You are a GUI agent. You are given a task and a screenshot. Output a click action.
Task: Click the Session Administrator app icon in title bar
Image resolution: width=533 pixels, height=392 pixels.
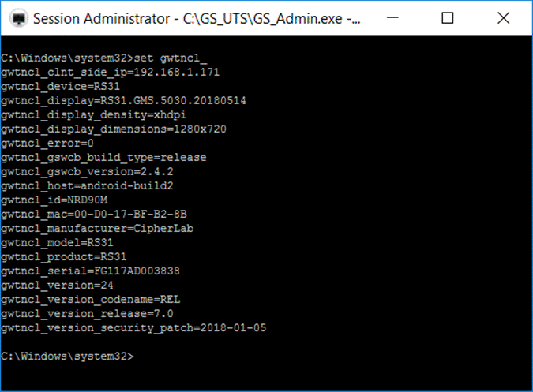click(19, 18)
